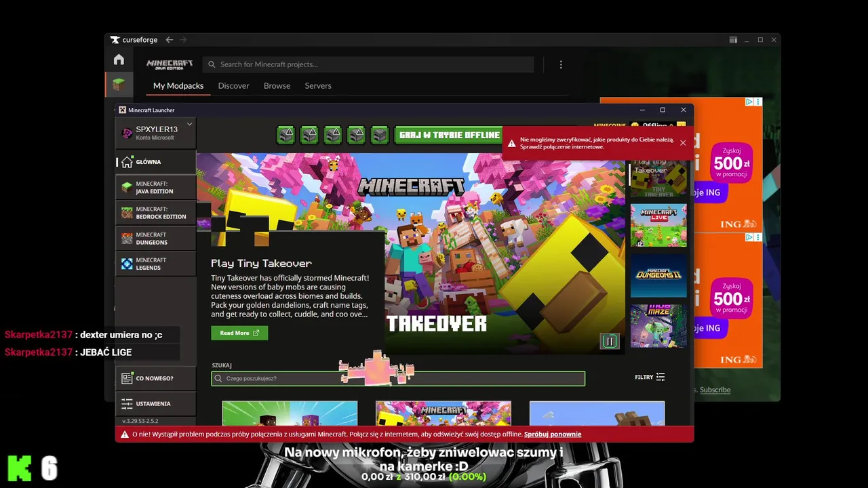
Task: Open Minecraft Tiny Takeover card below search
Action: click(443, 413)
